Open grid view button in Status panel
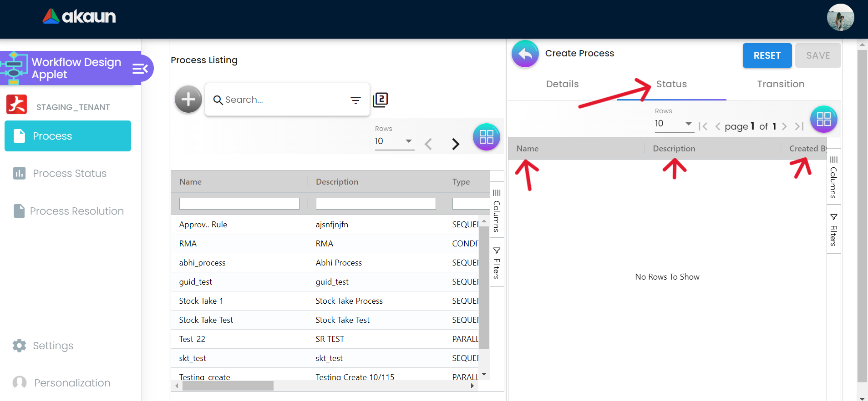The height and width of the screenshot is (401, 868). [x=823, y=119]
